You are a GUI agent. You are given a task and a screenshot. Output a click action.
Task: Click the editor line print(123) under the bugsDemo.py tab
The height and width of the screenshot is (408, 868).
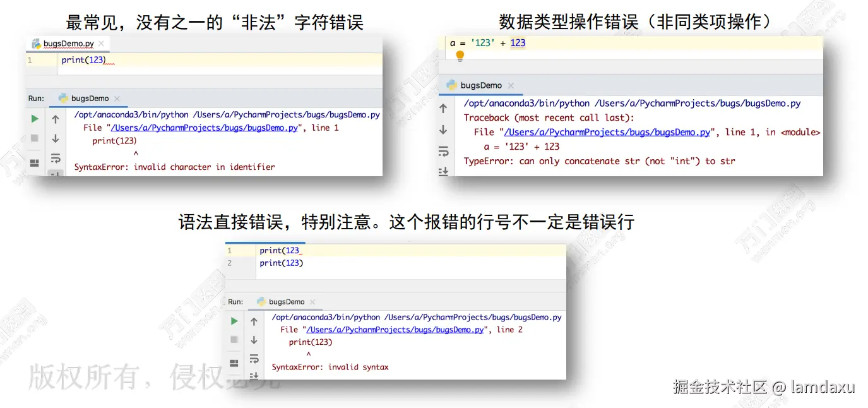pos(84,60)
